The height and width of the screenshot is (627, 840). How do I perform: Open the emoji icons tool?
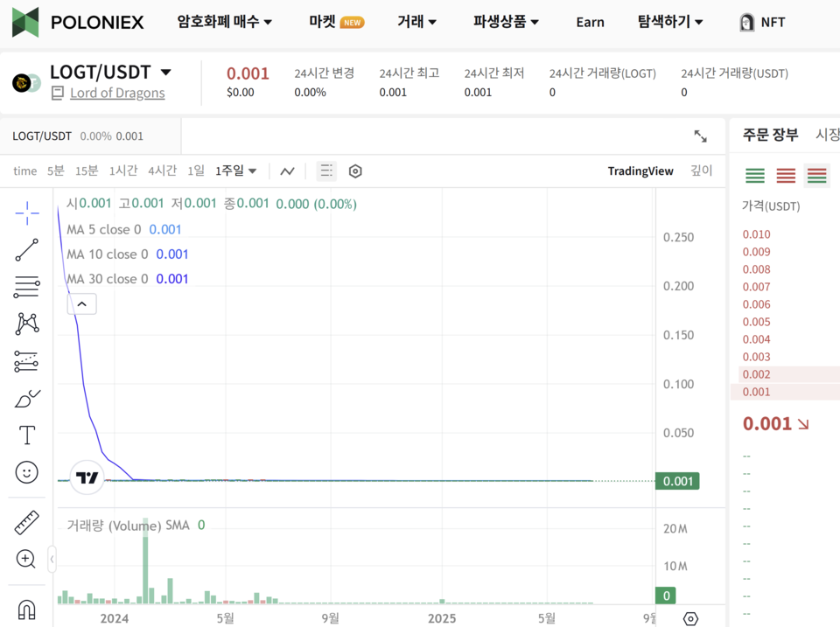pyautogui.click(x=27, y=472)
